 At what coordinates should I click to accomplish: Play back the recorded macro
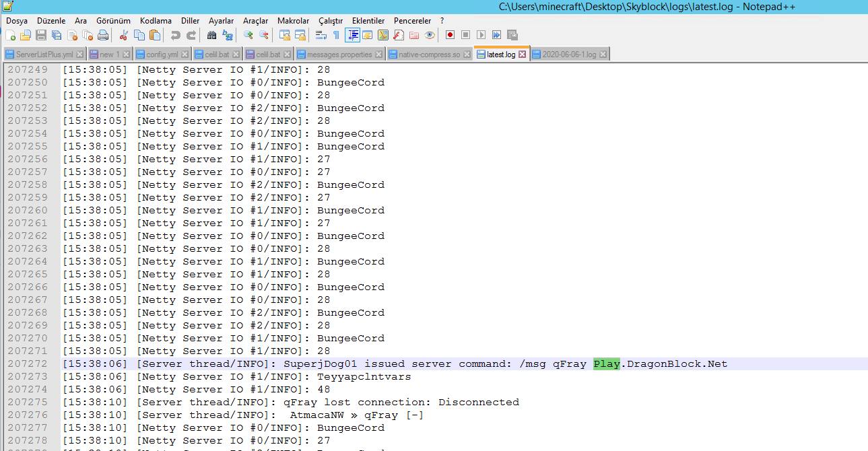tap(481, 35)
